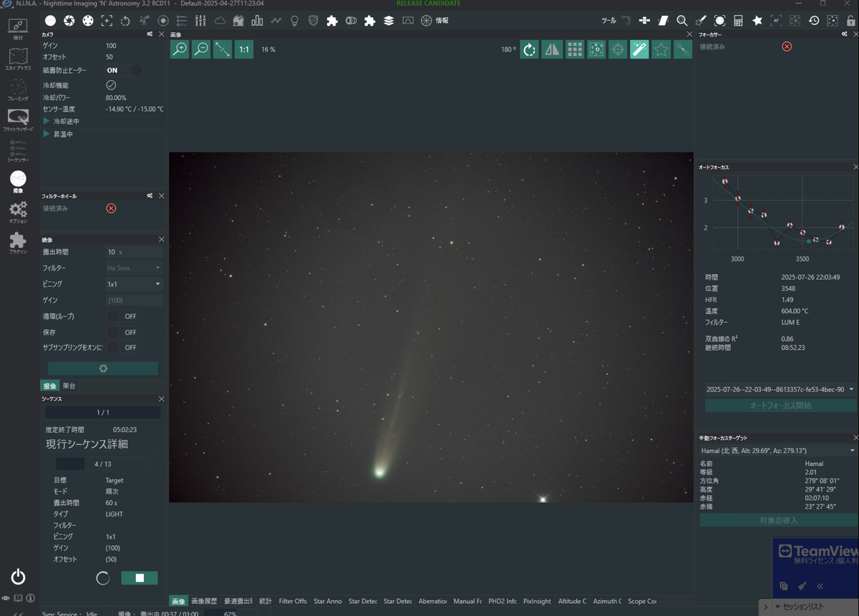Click the camera shutter capture button

[x=103, y=368]
